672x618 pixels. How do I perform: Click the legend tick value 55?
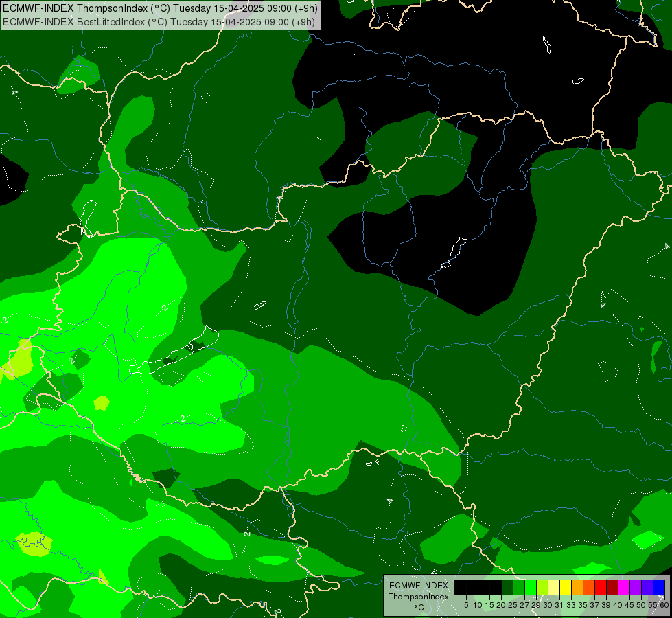(653, 605)
